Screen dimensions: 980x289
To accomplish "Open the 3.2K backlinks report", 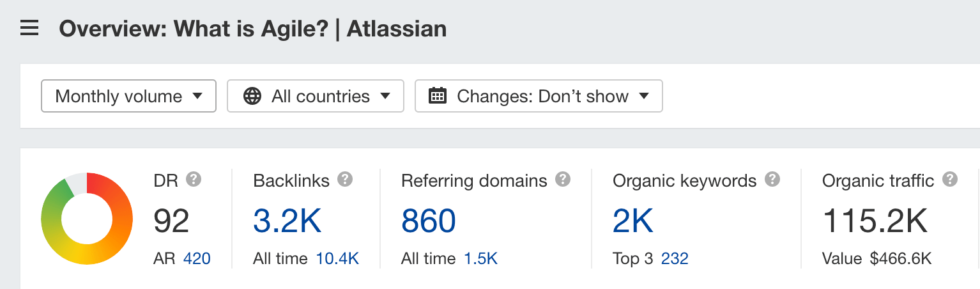I will 287,221.
